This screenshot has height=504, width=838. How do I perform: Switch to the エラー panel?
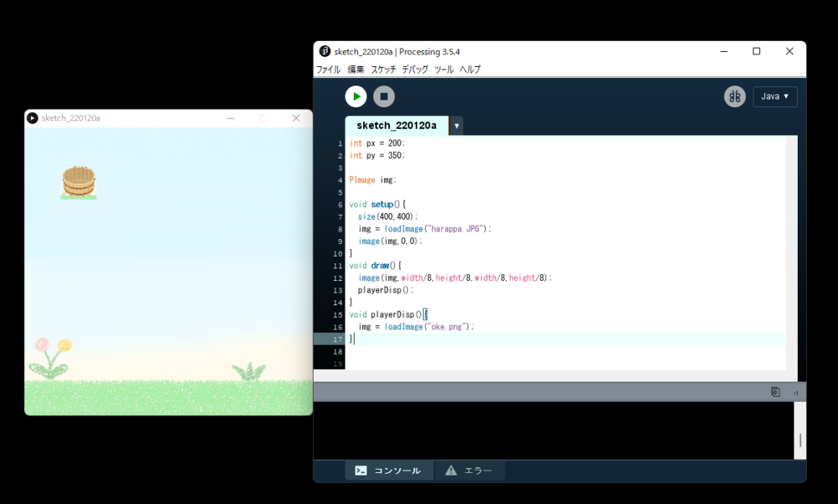pyautogui.click(x=469, y=470)
